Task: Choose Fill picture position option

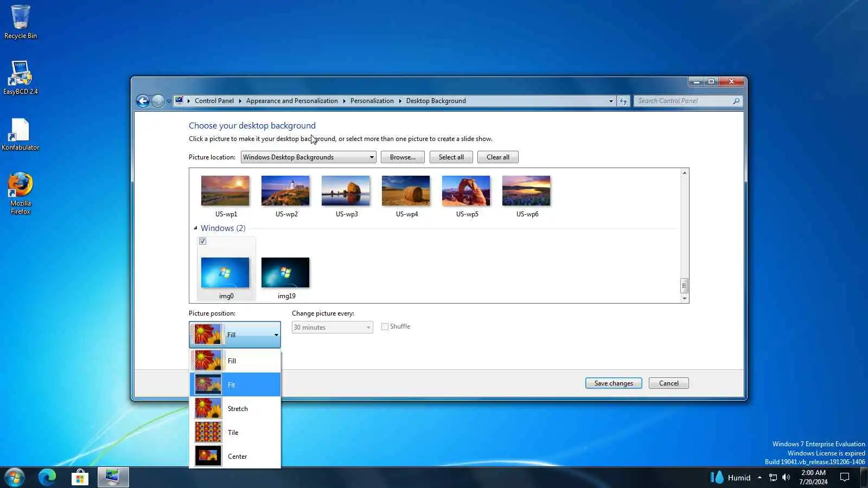Action: point(235,361)
